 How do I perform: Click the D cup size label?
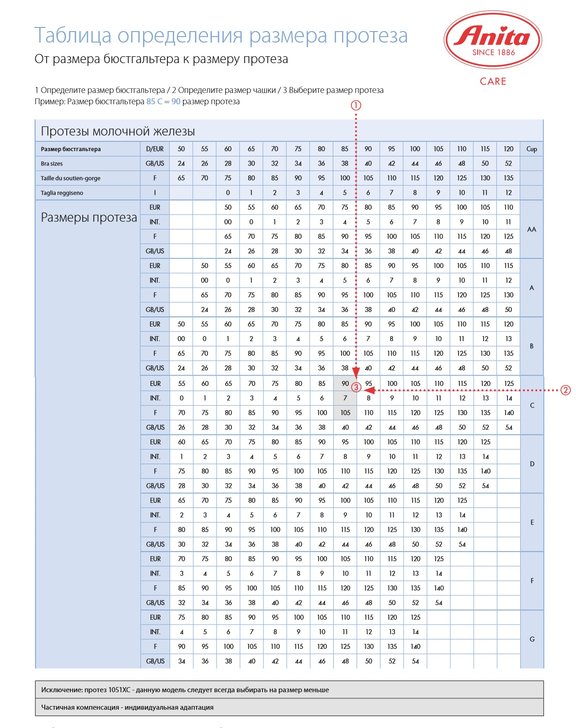[x=532, y=464]
